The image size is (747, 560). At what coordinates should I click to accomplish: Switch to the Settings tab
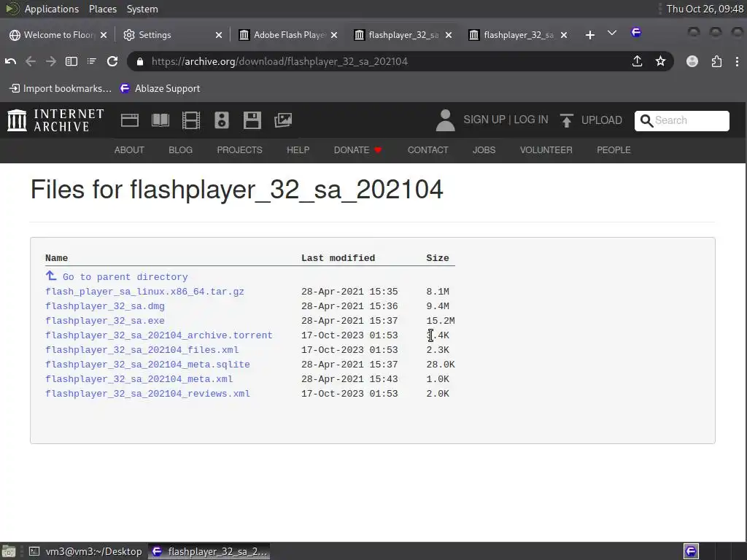click(172, 35)
